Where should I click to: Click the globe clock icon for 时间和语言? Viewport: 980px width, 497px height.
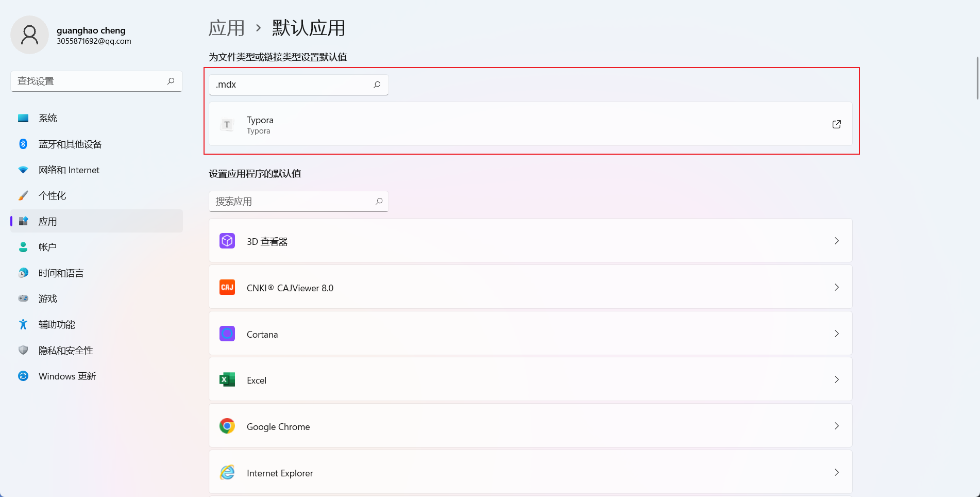tap(23, 273)
